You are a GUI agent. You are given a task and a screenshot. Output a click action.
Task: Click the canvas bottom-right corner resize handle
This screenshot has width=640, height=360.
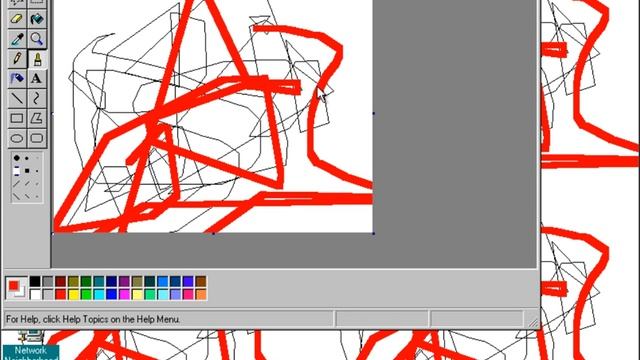pos(373,233)
